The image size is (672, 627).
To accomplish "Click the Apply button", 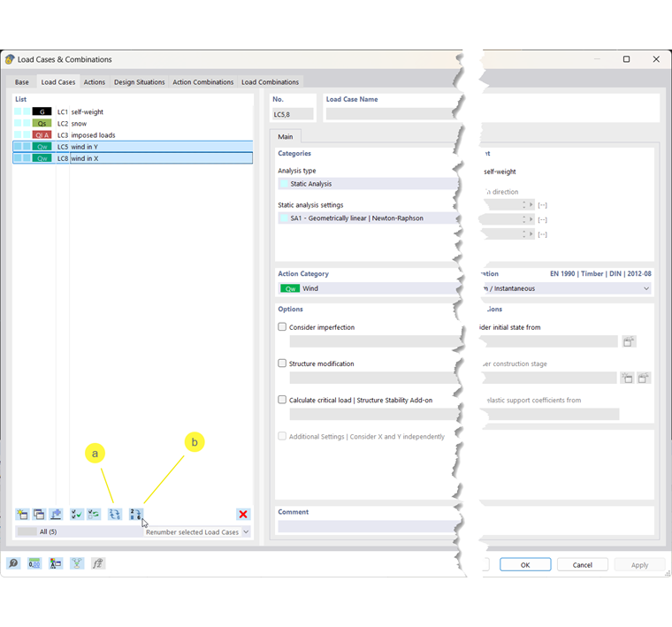I will 639,565.
